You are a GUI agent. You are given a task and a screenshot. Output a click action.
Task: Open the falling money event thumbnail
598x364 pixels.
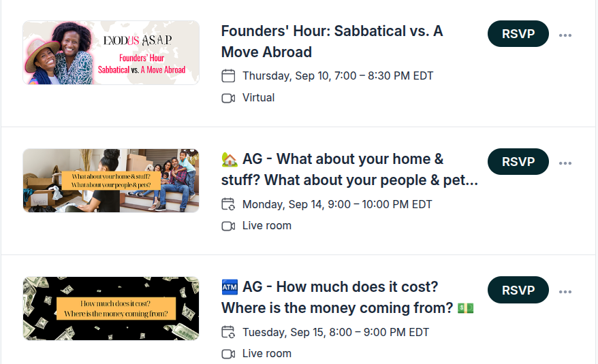click(111, 308)
